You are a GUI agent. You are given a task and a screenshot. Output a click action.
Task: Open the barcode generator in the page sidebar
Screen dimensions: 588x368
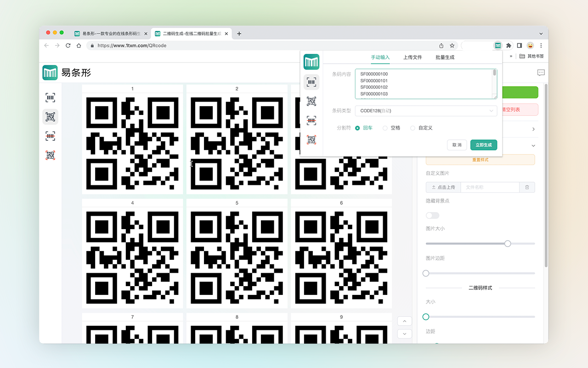coord(51,98)
